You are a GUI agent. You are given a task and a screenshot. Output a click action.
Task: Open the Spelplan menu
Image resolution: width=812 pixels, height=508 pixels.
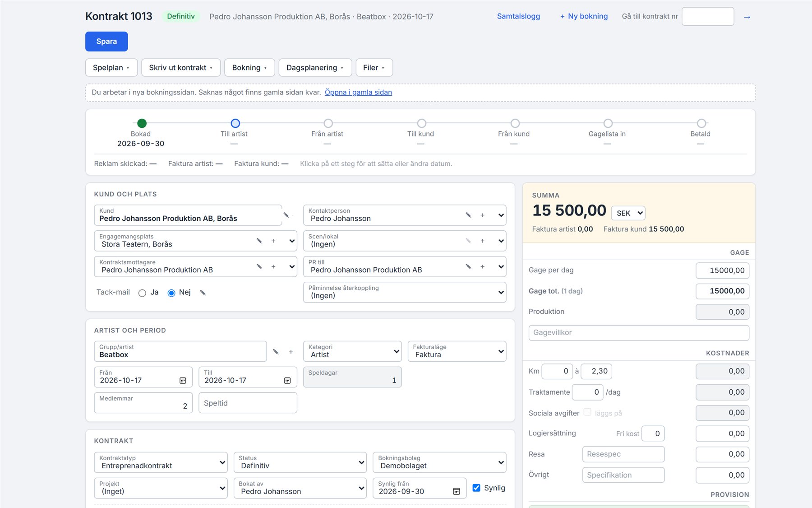tap(111, 68)
